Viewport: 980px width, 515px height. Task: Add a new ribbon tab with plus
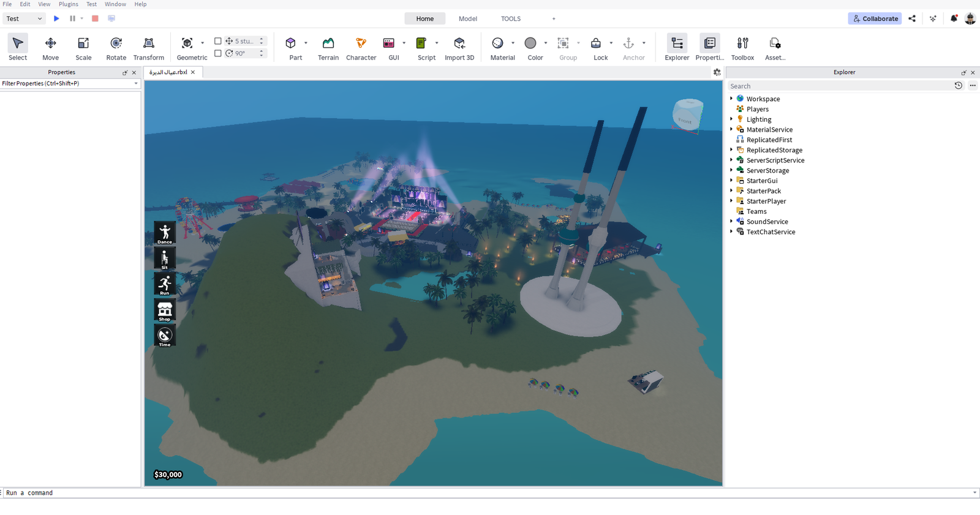554,18
